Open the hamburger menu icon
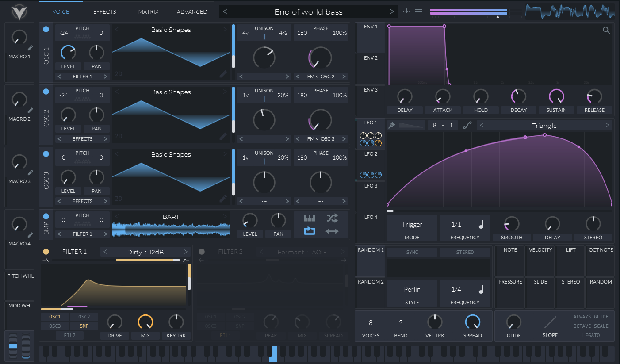The width and height of the screenshot is (620, 364). 419,12
